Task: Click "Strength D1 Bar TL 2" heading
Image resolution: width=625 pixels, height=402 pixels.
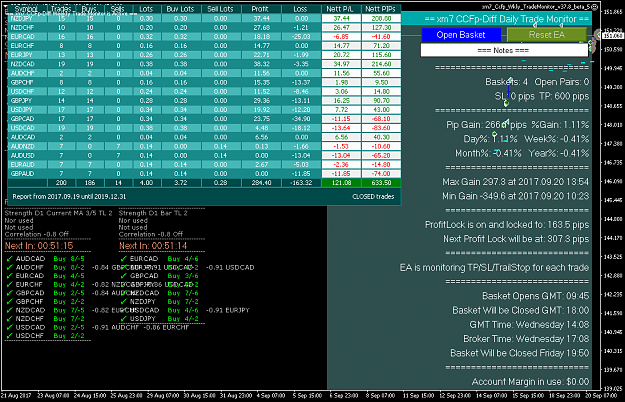Action: coord(153,213)
